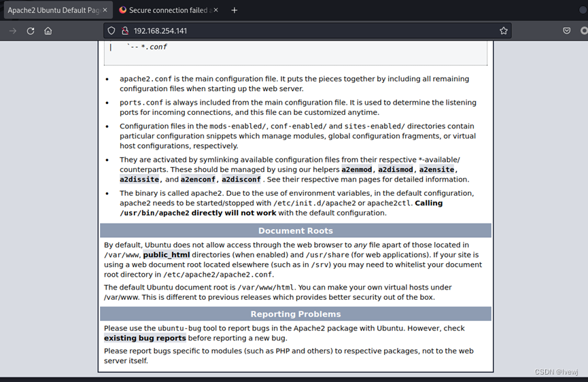Open the a2enmod helper link
The height and width of the screenshot is (382, 588).
[x=357, y=169]
